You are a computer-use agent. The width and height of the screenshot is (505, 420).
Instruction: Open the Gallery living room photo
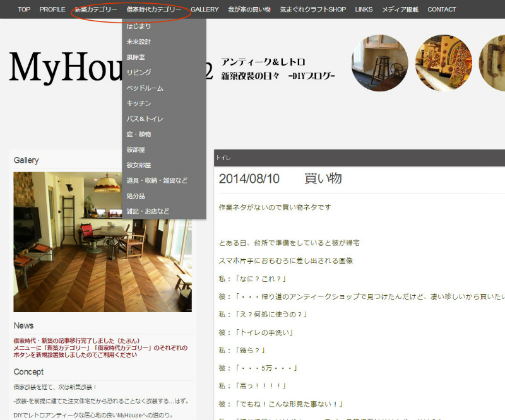tap(102, 242)
